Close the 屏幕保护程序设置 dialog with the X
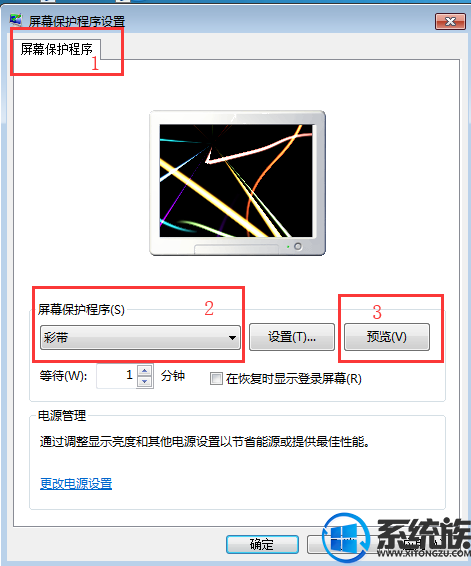Screen dimensions: 471x566 (450, 22)
